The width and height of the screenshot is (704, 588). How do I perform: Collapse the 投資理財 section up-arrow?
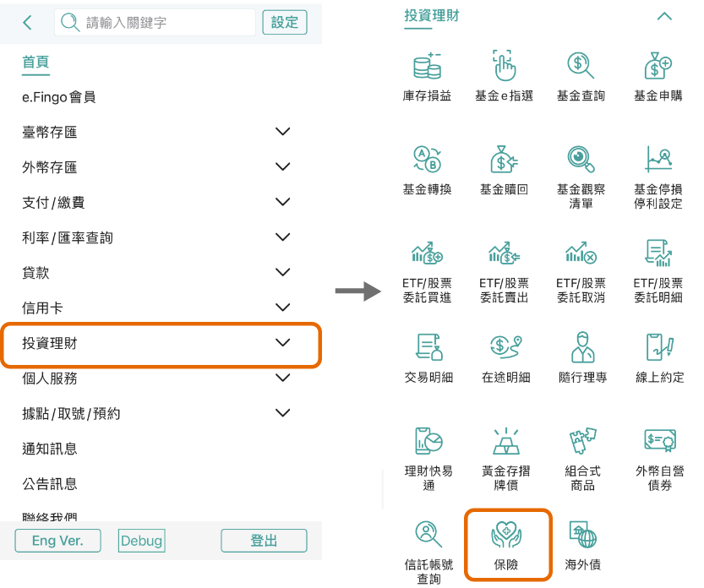coord(664,17)
